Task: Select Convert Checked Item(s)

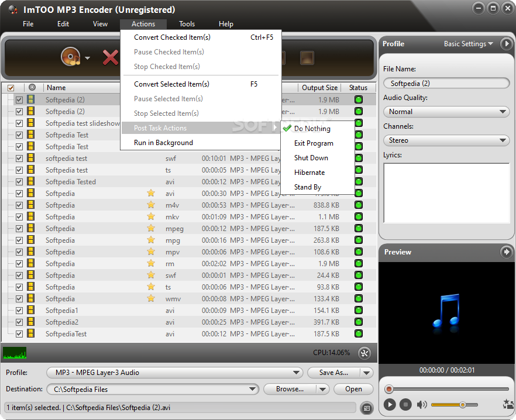Action: point(201,37)
